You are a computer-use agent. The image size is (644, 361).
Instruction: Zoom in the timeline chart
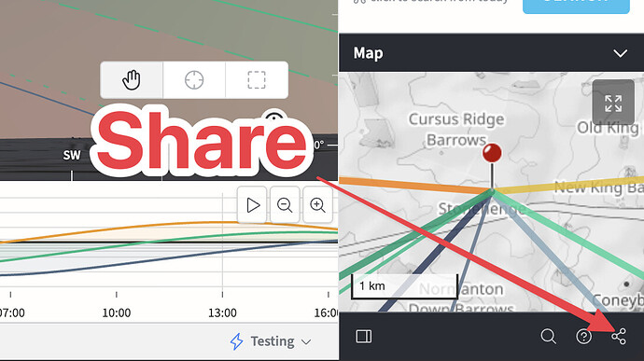(x=317, y=205)
